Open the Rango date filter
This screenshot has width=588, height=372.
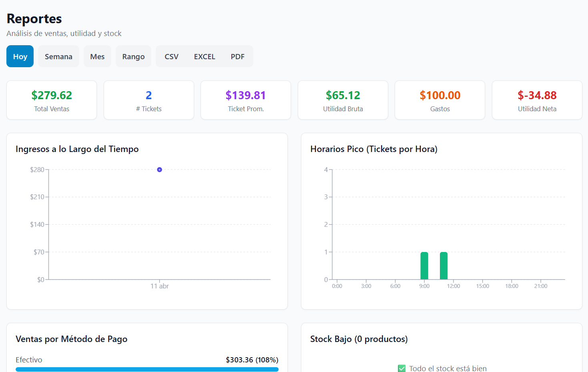[x=133, y=56]
